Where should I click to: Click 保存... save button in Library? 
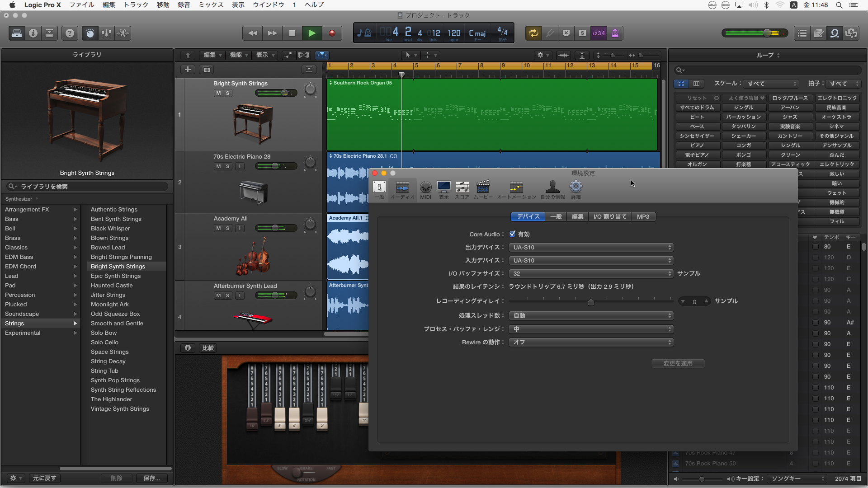coord(151,478)
